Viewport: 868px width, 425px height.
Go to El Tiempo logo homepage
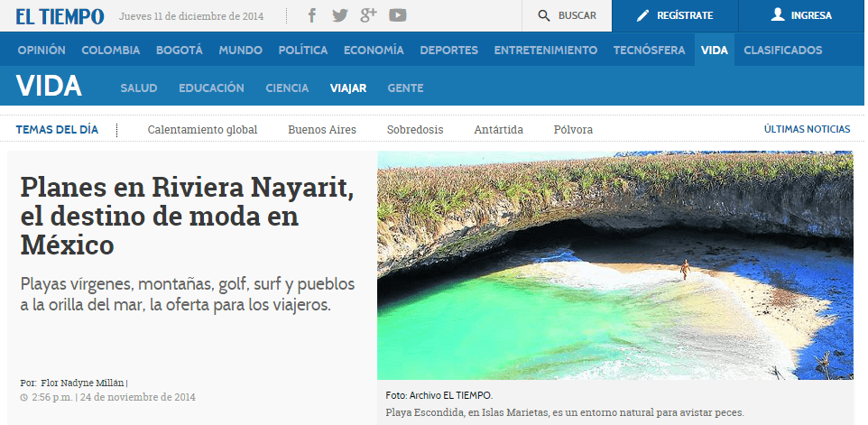tap(60, 16)
